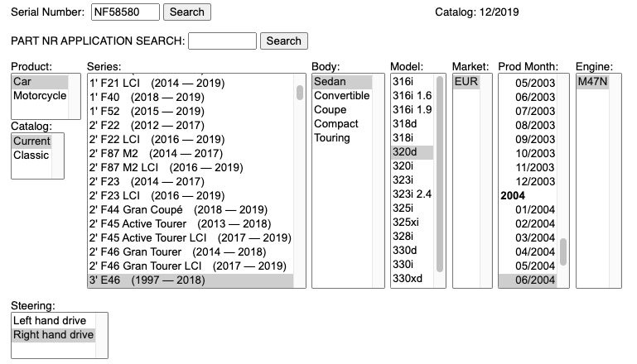This screenshot has height=364, width=637.
Task: Select series 1' F52 (2015 — 2019)
Action: point(191,111)
